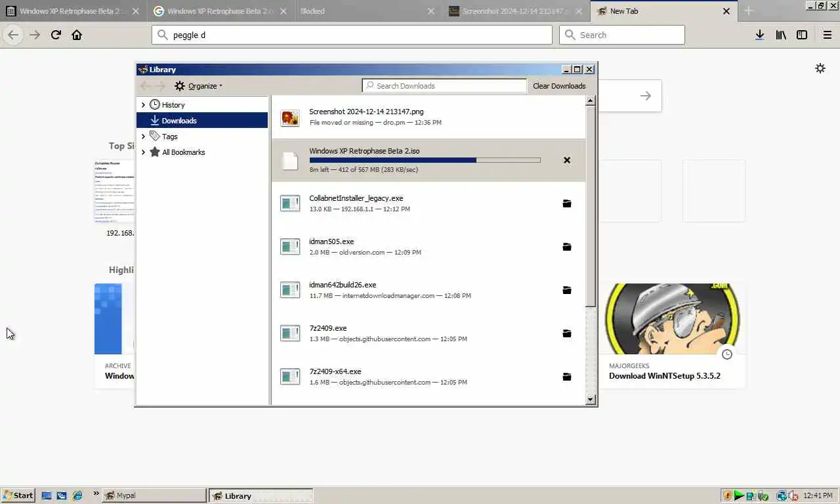Switch to Mypal in the taskbar
Viewport: 840px width, 504px height.
pos(154,495)
